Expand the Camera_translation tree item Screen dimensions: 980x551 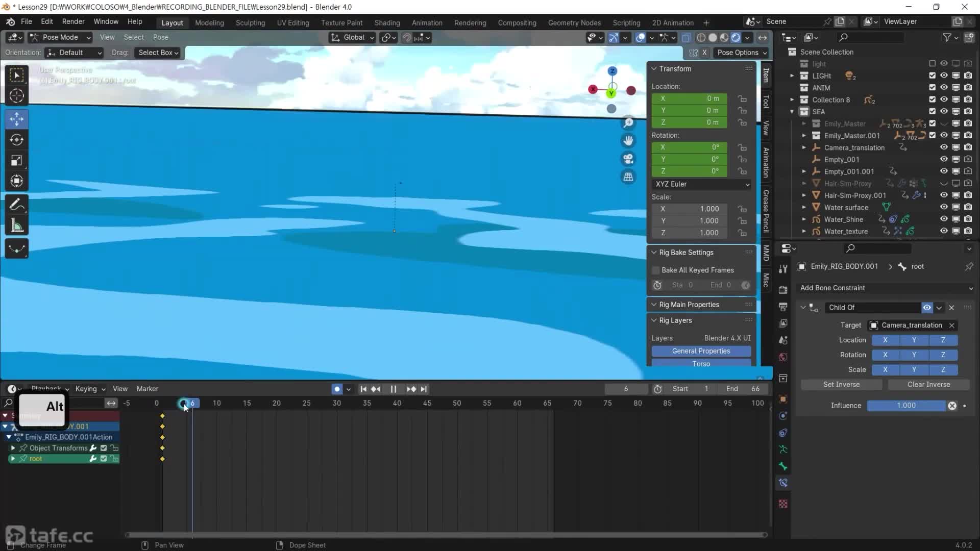804,148
